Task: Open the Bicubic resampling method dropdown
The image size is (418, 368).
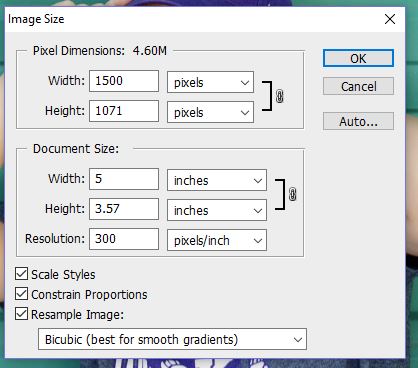Action: [x=172, y=339]
